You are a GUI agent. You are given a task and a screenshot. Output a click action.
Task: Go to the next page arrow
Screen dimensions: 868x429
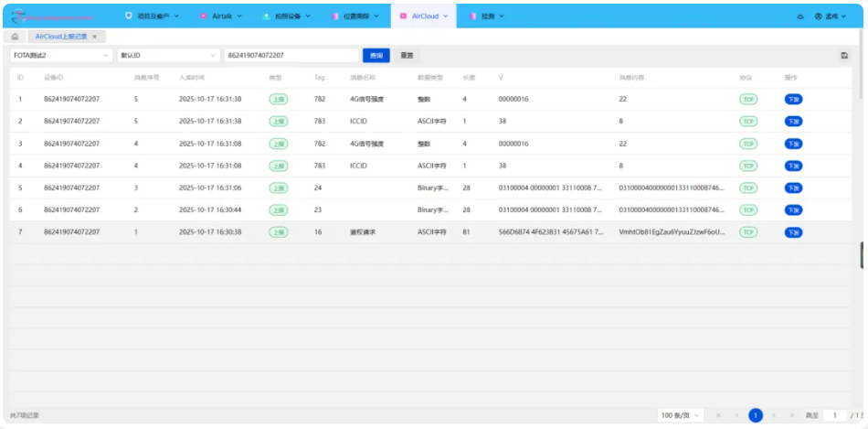coord(776,415)
